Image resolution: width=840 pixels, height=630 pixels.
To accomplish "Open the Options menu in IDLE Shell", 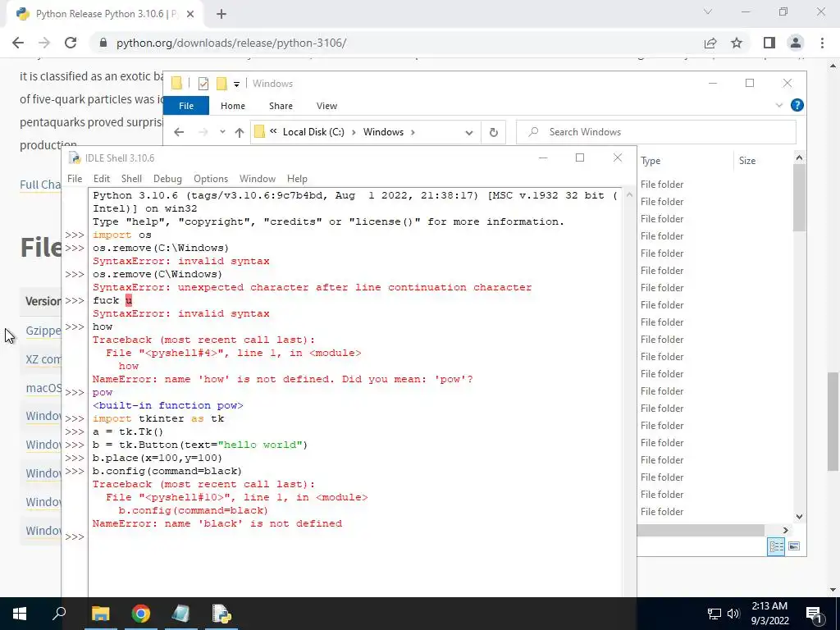I will pyautogui.click(x=211, y=178).
